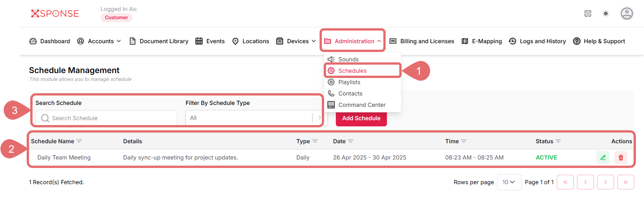644x204 pixels.
Task: Delete Daily Team Meeting with trash icon
Action: (621, 158)
